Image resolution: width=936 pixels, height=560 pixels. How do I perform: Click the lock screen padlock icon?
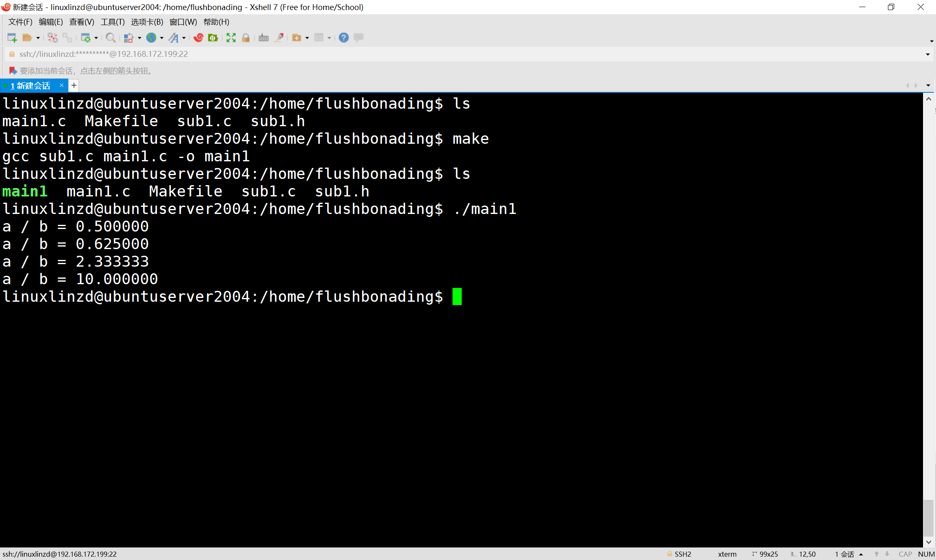point(246,38)
